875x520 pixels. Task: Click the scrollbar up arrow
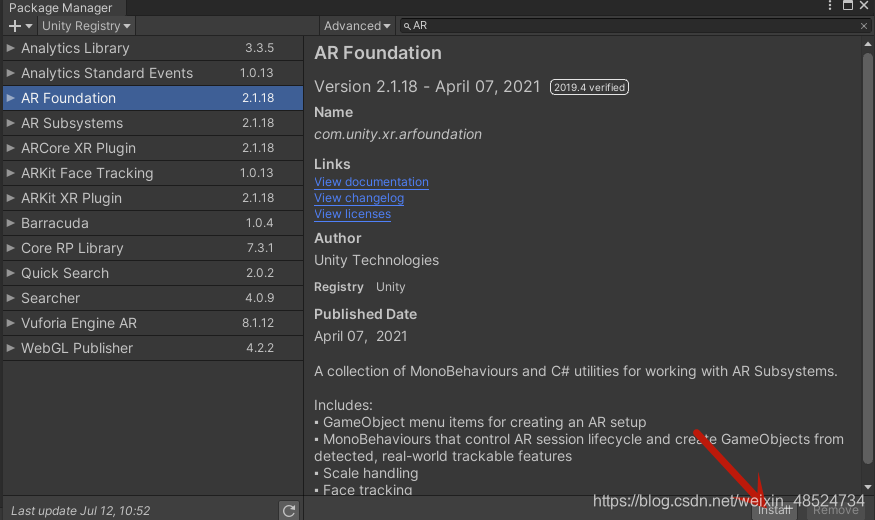[867, 44]
